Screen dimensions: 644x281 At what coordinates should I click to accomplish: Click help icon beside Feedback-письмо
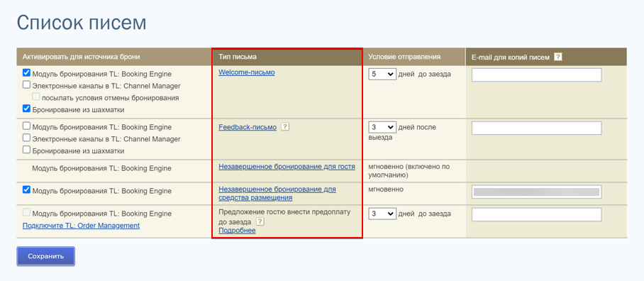pos(285,127)
